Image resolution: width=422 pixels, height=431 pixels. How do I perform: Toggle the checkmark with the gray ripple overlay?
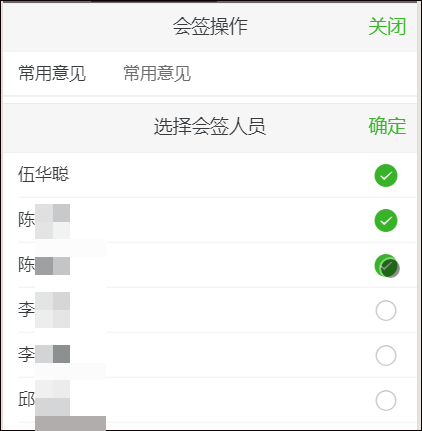pos(386,266)
